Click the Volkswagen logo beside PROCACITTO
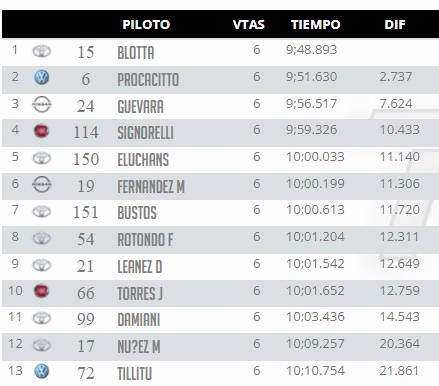439x386 pixels. click(x=42, y=77)
